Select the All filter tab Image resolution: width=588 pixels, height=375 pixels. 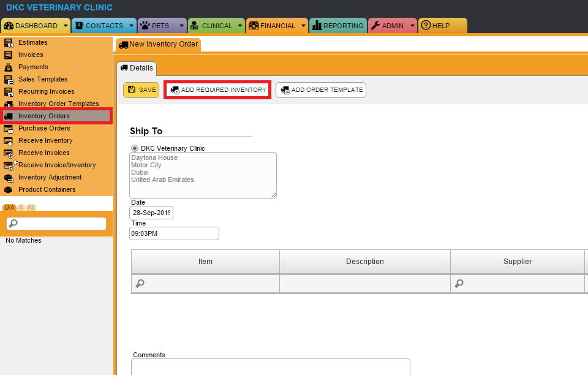[31, 207]
